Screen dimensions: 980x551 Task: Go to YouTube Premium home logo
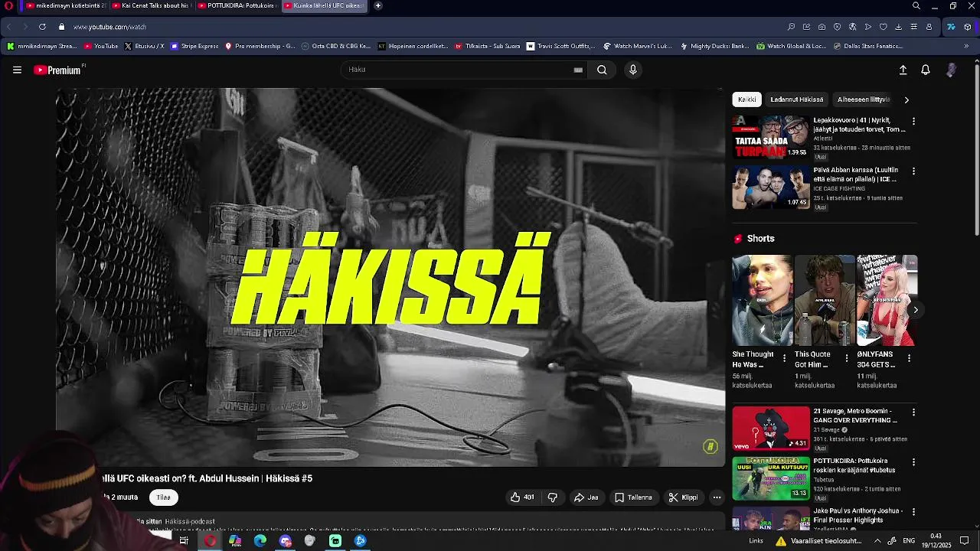[x=58, y=70]
